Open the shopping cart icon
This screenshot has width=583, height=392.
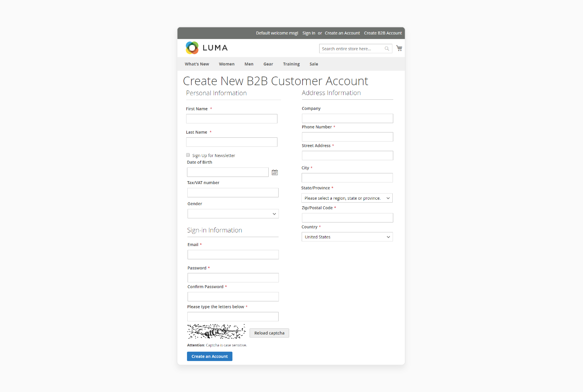[399, 48]
